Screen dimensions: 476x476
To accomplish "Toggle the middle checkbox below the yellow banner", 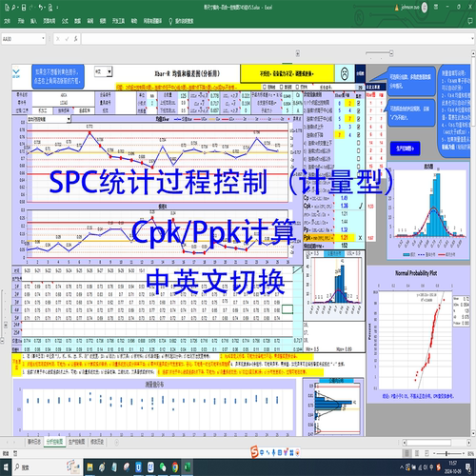I will (281, 87).
